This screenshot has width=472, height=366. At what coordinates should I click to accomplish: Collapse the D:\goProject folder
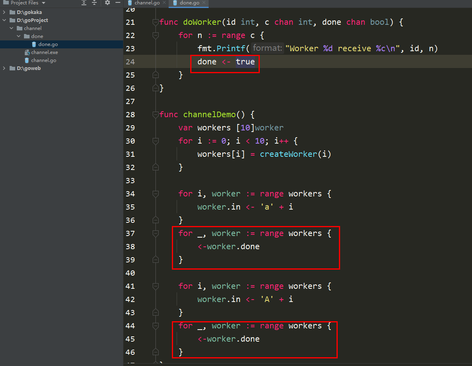click(4, 20)
